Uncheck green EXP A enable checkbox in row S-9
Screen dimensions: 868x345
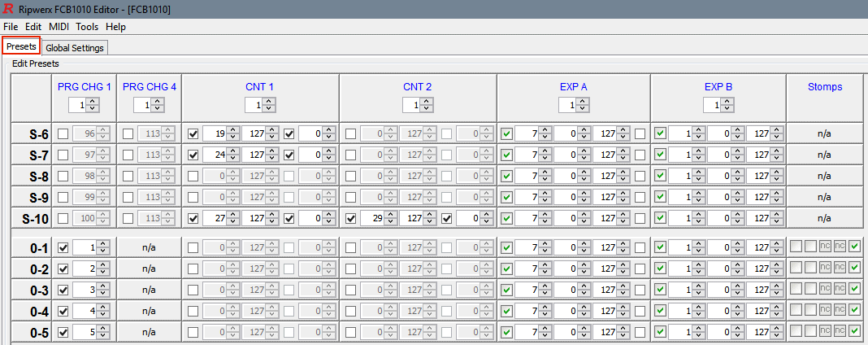[x=506, y=197]
